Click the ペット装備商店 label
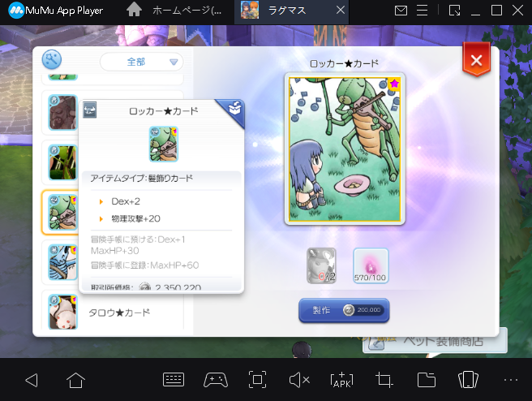 click(x=444, y=341)
